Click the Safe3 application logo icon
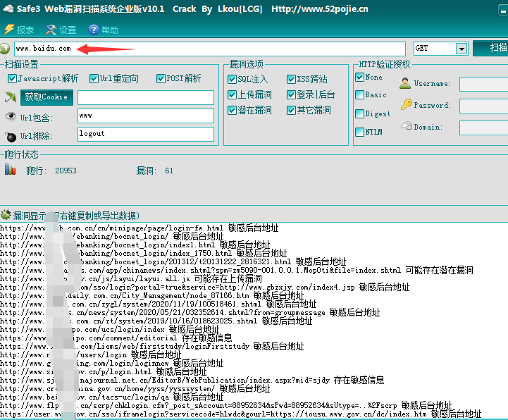This screenshot has height=420, width=508. 8,8
